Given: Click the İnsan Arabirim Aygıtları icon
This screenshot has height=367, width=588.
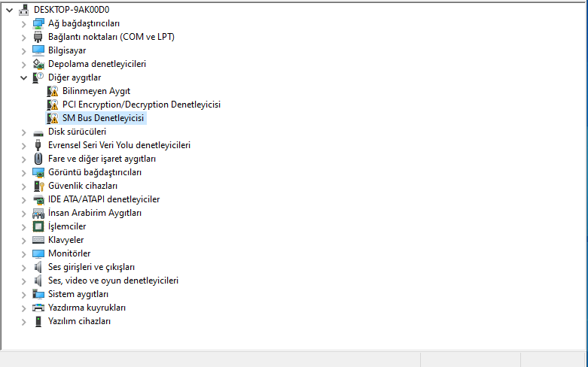Looking at the screenshot, I should pos(38,214).
